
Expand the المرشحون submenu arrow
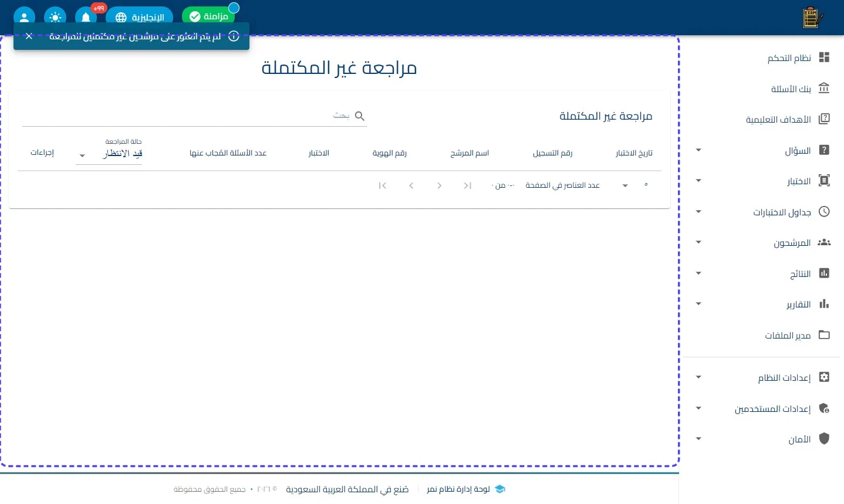[698, 242]
